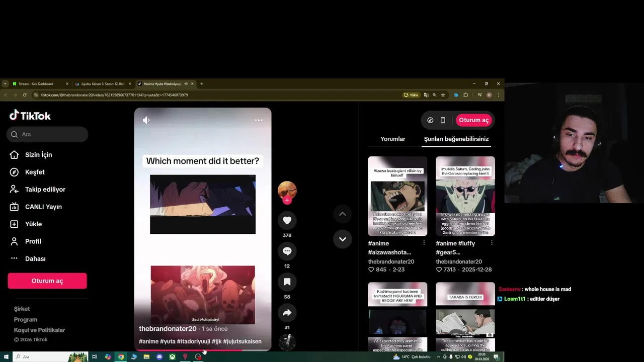Go to next video with down chevron
Viewport: 644px width, 362px height.
click(x=343, y=239)
